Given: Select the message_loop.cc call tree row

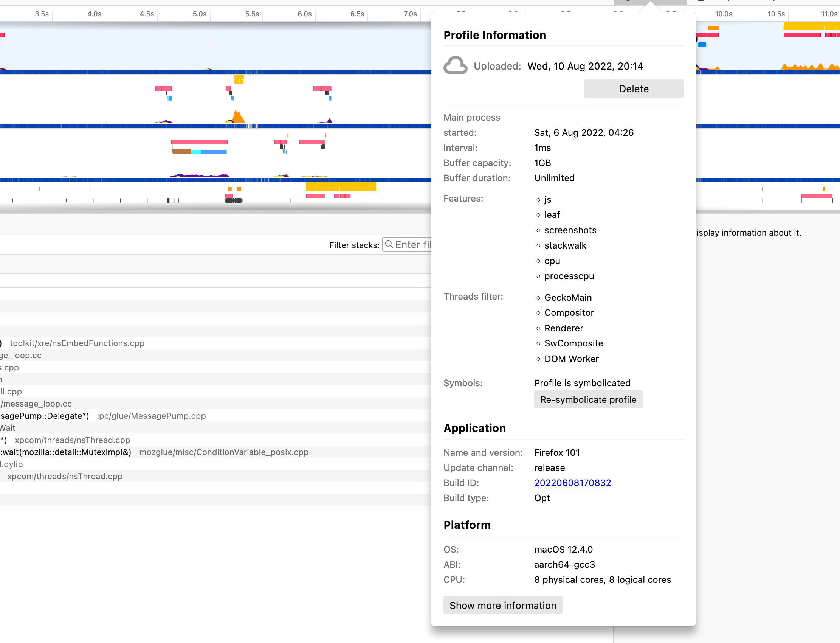Looking at the screenshot, I should click(36, 404).
